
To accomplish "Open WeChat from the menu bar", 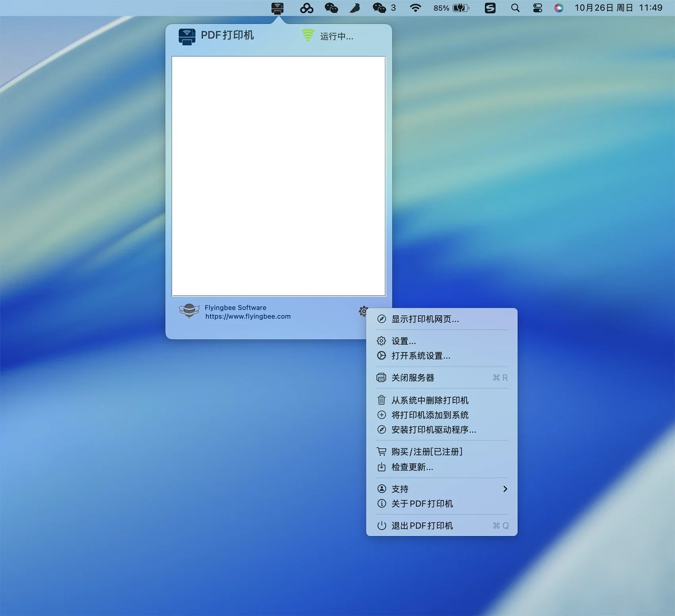I will pyautogui.click(x=331, y=8).
